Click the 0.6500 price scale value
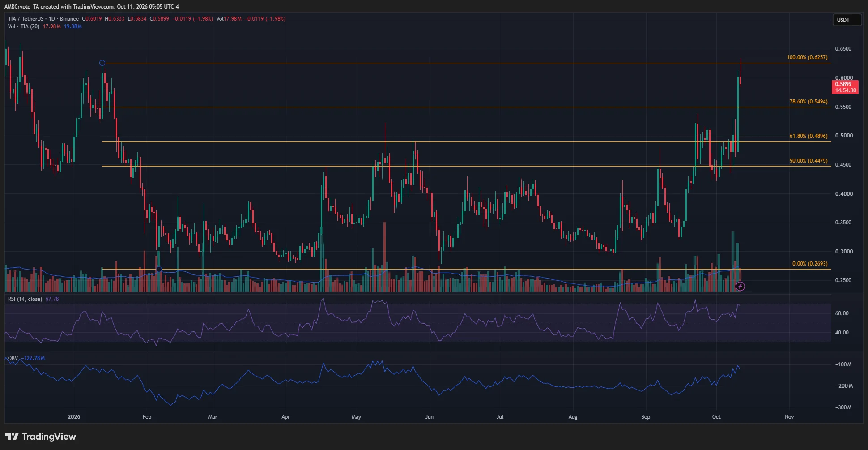 [x=843, y=49]
